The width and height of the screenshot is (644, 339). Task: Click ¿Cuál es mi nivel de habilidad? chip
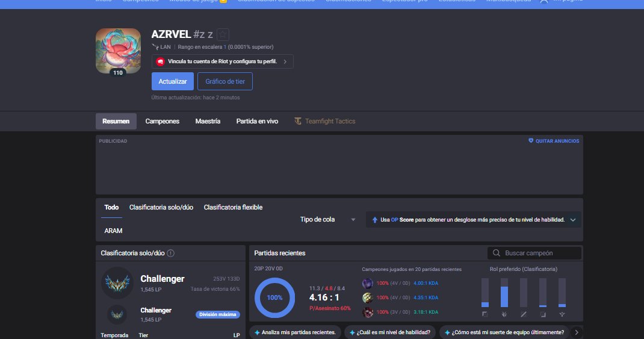390,332
